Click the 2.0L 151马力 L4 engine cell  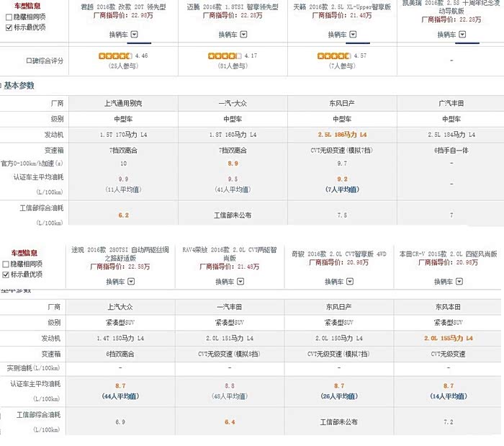[x=230, y=338]
